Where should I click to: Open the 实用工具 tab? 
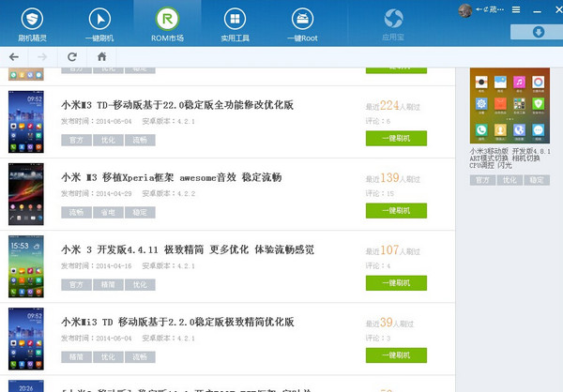click(235, 24)
